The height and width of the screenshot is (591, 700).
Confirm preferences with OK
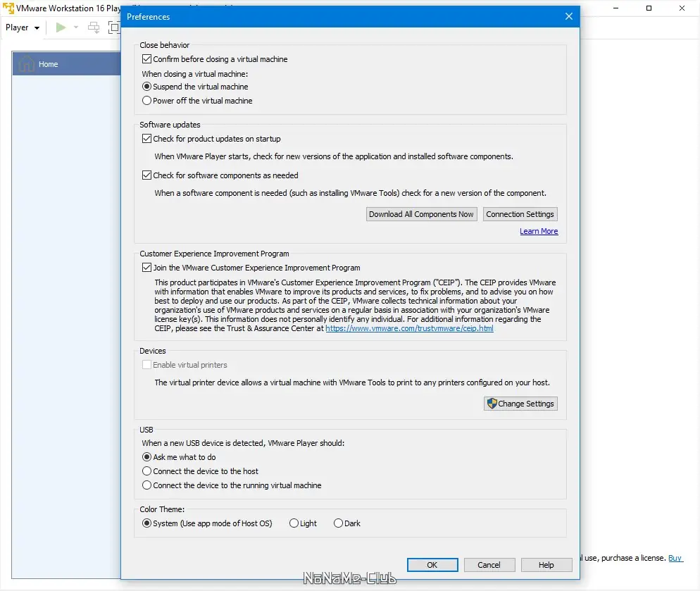coord(432,565)
